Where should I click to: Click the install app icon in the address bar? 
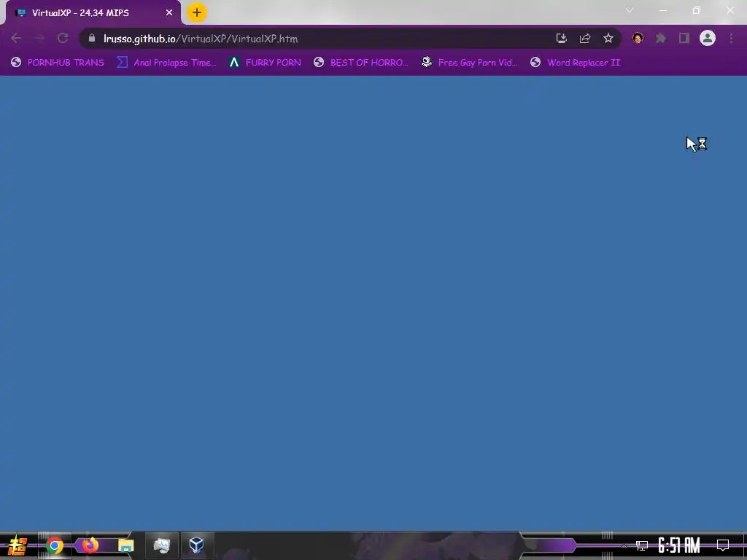[561, 38]
